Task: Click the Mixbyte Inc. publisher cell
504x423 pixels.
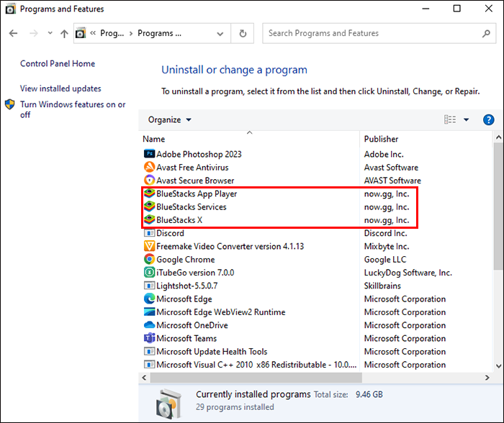Action: pyautogui.click(x=387, y=246)
